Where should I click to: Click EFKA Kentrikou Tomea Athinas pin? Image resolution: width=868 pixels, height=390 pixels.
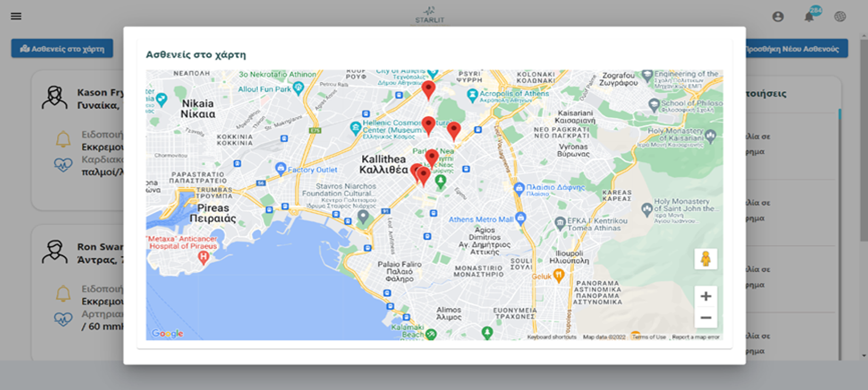pyautogui.click(x=560, y=223)
